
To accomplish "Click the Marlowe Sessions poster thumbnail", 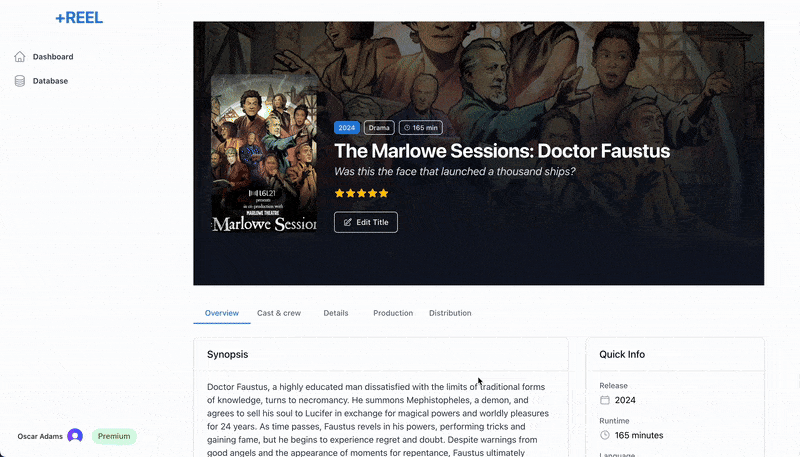I will (x=264, y=154).
